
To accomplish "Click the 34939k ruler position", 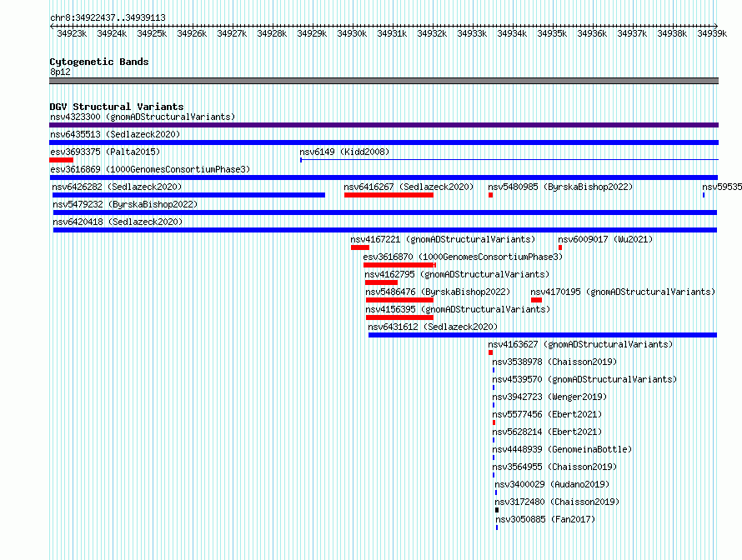I will 712,33.
